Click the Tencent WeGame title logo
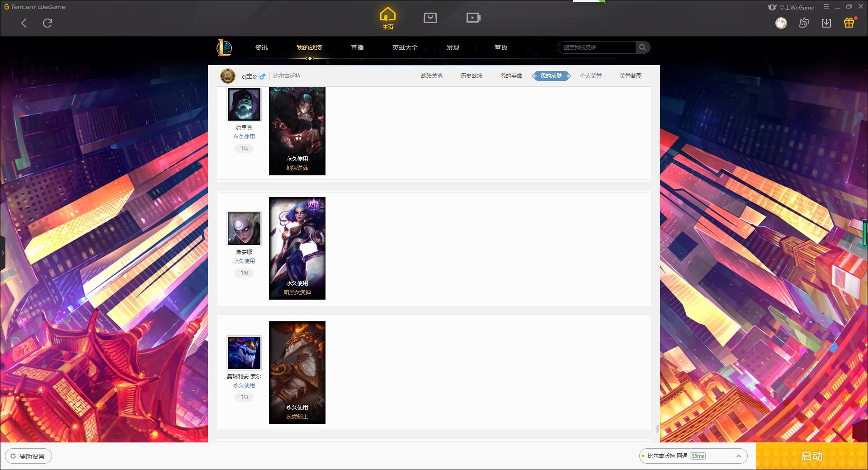 point(35,7)
